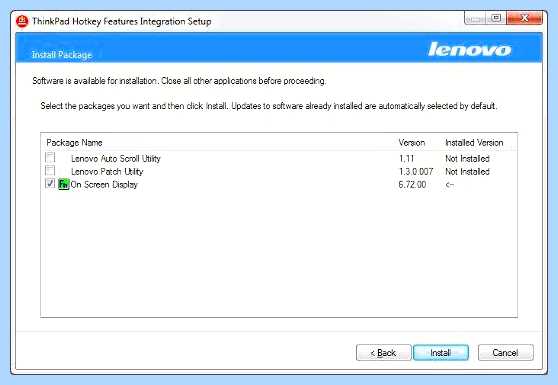Click the ThinkPad setup title bar icon
This screenshot has height=385, width=558.
coord(22,21)
